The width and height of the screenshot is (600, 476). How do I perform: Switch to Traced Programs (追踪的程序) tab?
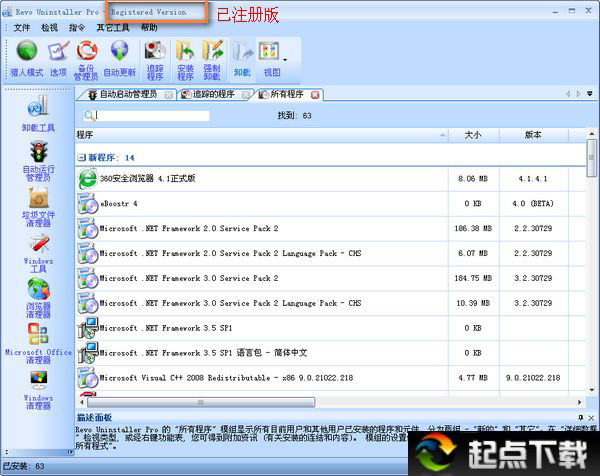click(211, 94)
